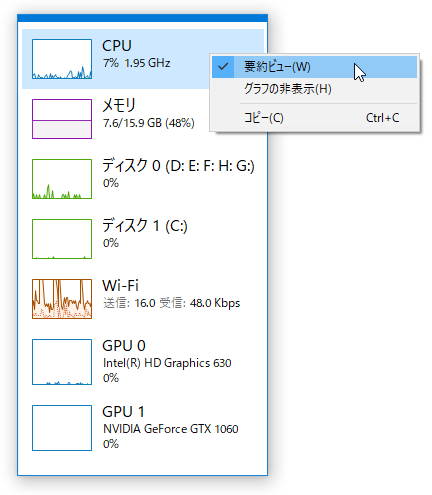Toggle the 要約ビュー(W) checked menu item

pos(314,67)
